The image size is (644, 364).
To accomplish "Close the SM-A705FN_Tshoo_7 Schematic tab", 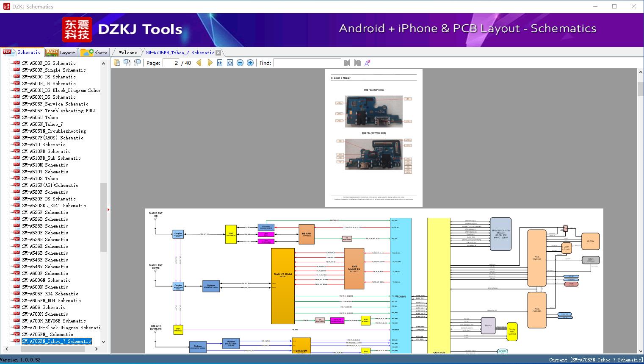I will point(218,53).
